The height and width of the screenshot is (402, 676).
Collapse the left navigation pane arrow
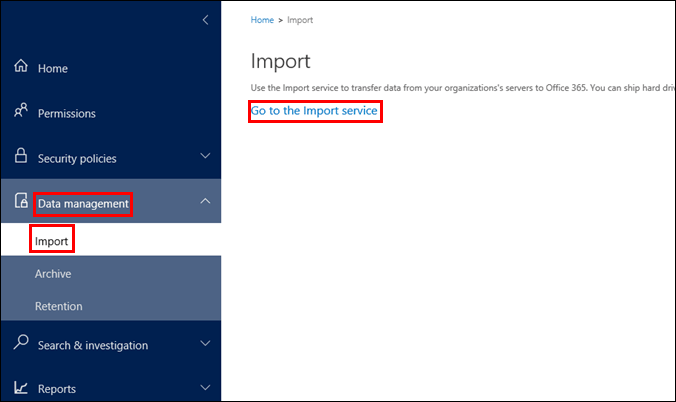pyautogui.click(x=205, y=20)
